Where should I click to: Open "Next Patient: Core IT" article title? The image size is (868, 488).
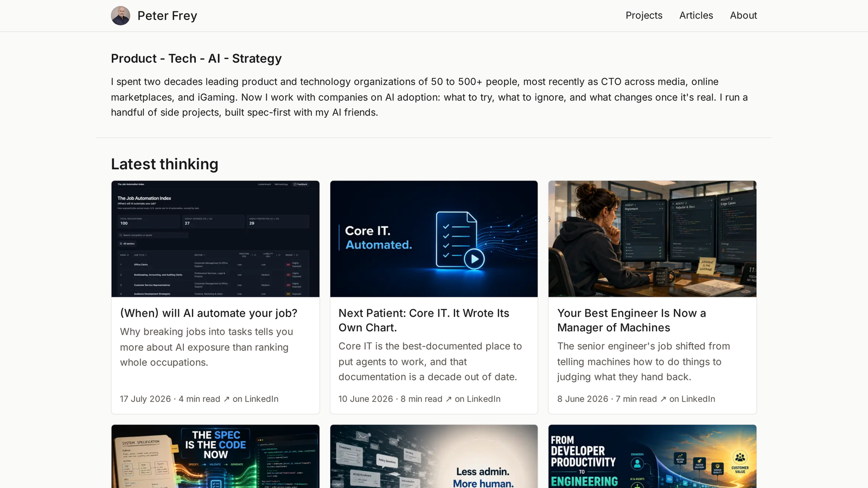point(424,320)
